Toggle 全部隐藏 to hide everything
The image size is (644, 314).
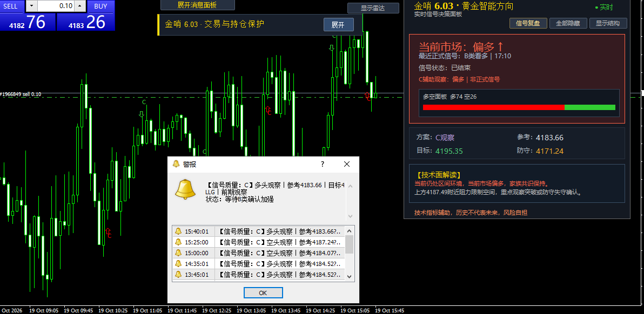[x=568, y=23]
